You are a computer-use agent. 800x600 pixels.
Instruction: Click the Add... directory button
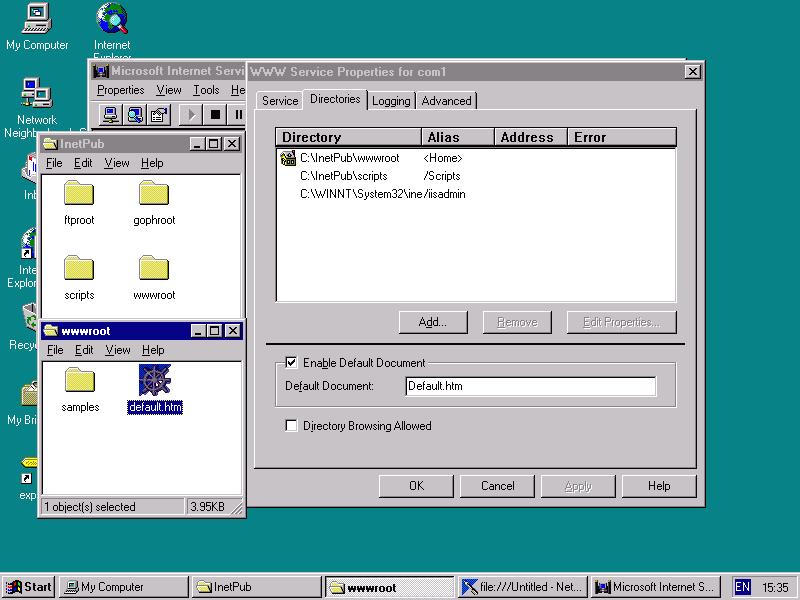point(432,322)
